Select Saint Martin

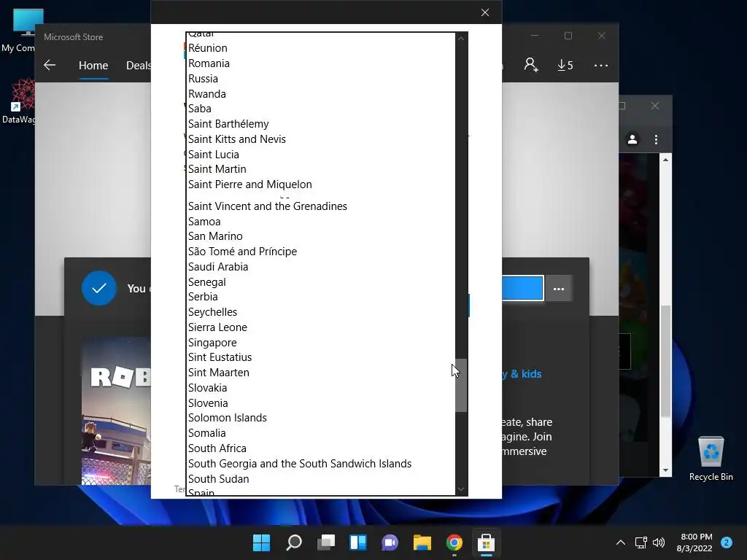click(x=320, y=169)
